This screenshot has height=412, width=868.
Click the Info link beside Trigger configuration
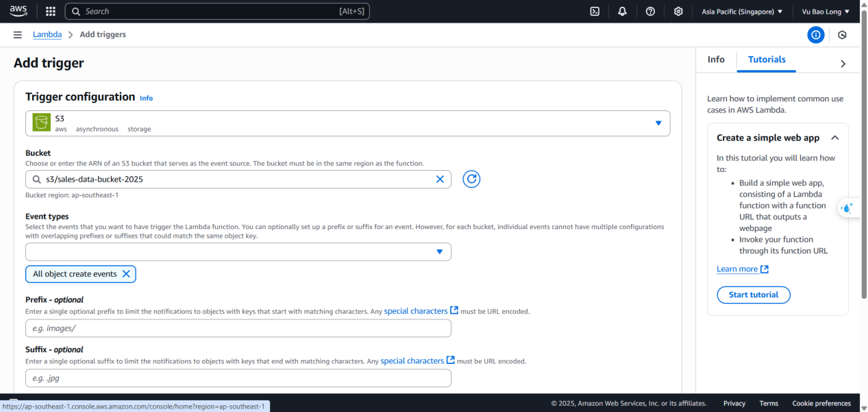(147, 98)
